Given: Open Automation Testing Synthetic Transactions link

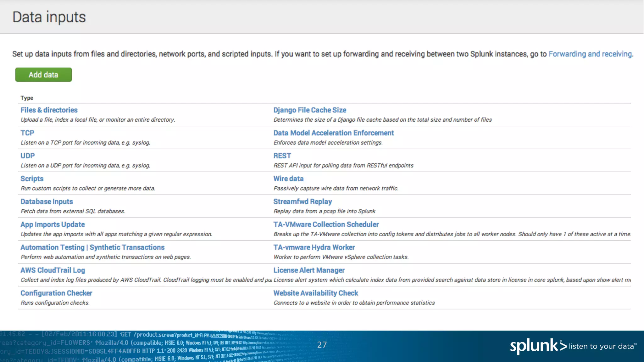Looking at the screenshot, I should click(x=92, y=248).
